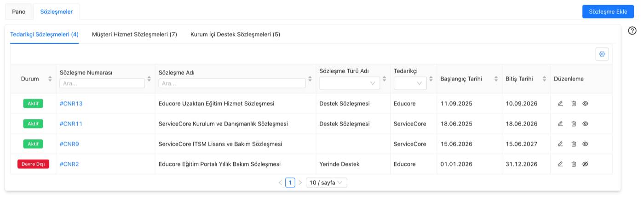Click the Sözleşme Ekle button

(608, 12)
